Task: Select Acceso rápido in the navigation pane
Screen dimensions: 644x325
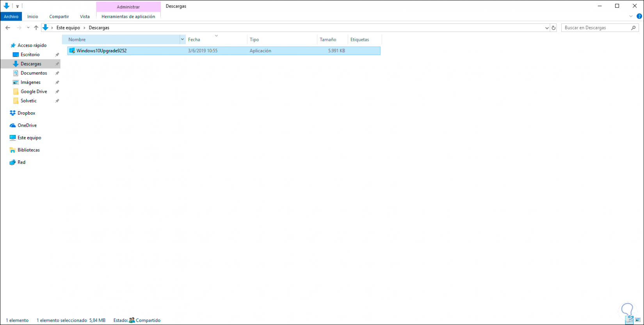Action: (32, 45)
